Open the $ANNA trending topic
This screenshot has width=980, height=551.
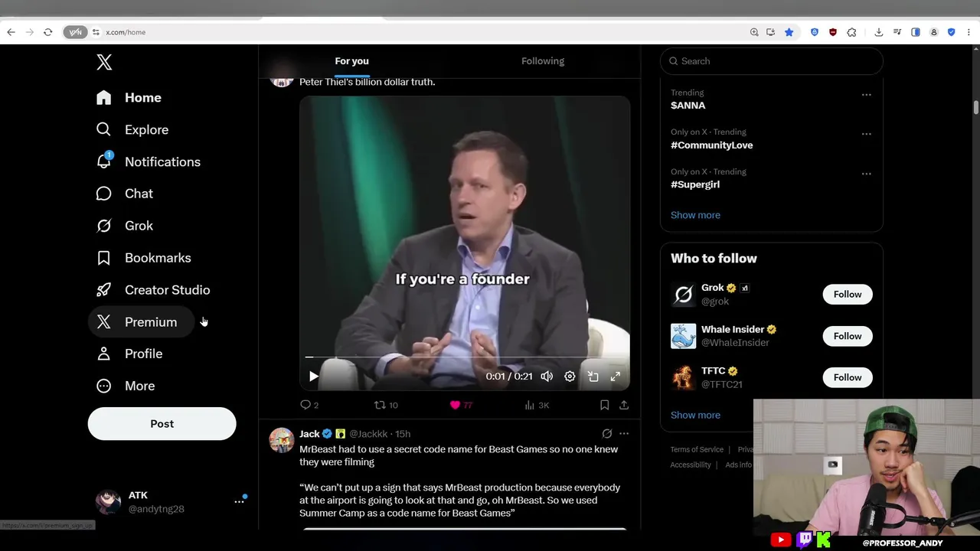coord(688,106)
